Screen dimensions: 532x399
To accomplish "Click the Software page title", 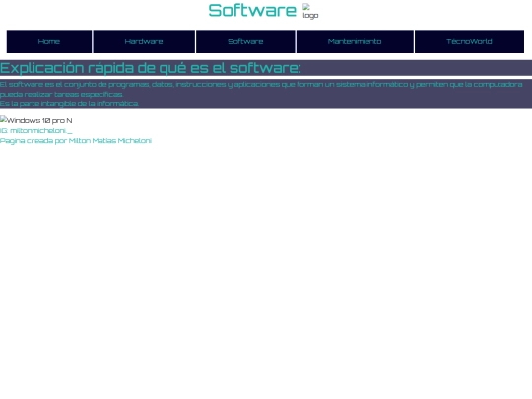I will click(x=252, y=10).
